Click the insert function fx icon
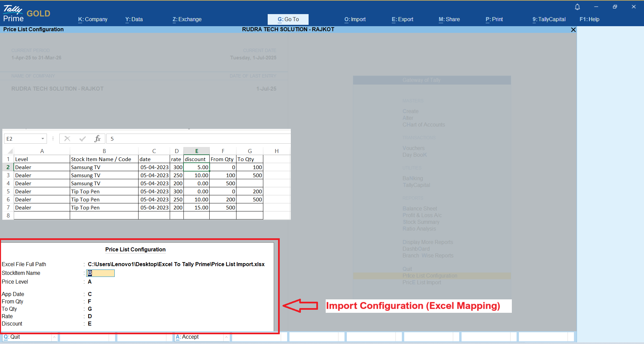The image size is (644, 344). tap(97, 139)
